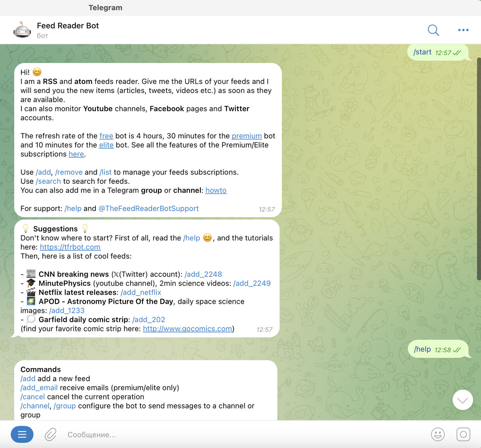Follow the elite bot link

[x=106, y=145]
